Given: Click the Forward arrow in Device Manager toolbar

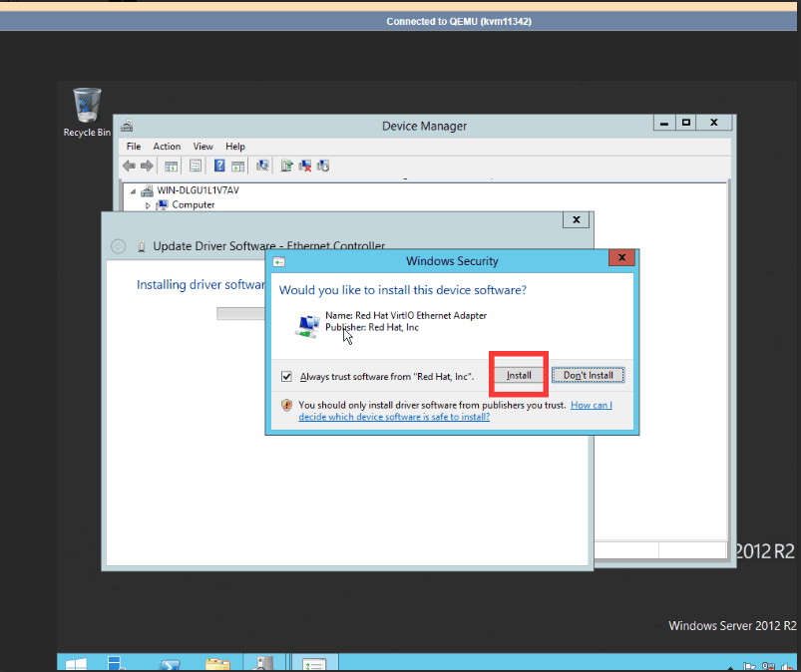Looking at the screenshot, I should 147,166.
